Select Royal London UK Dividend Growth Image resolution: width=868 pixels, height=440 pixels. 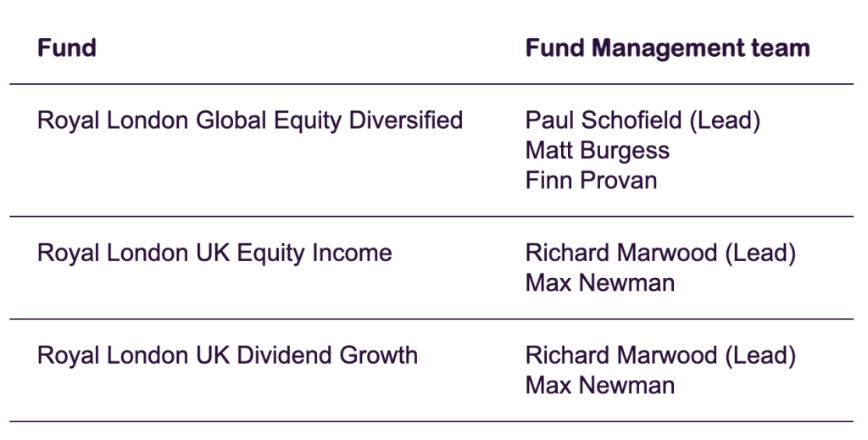pos(227,356)
